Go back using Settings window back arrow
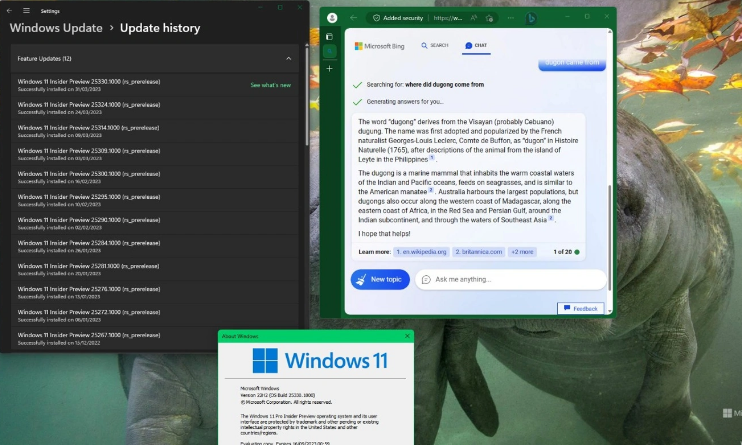The width and height of the screenshot is (742, 445). pos(9,10)
